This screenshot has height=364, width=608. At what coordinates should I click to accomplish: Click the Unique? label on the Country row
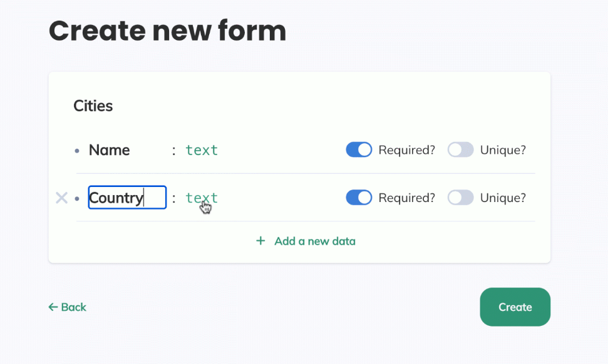(503, 198)
